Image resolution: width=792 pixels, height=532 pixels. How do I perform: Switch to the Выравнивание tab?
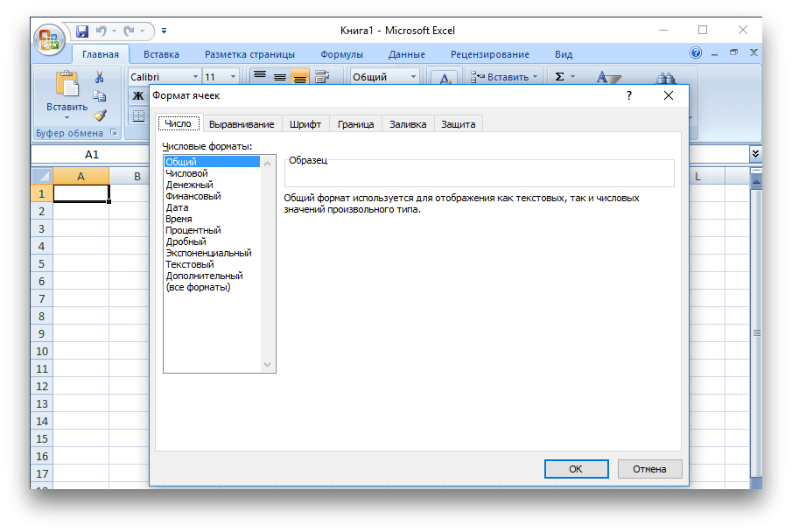tap(242, 124)
